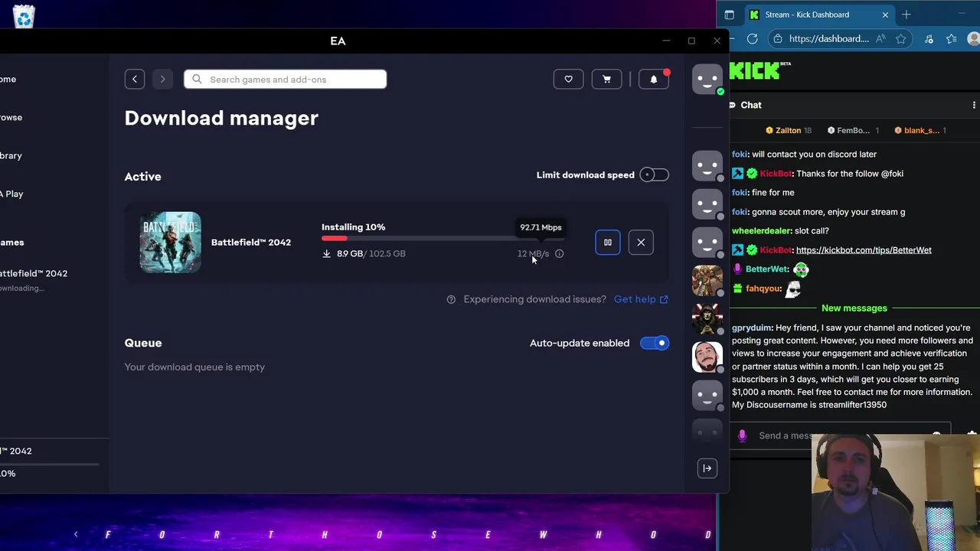Image resolution: width=980 pixels, height=551 pixels.
Task: Toggle Auto-update enabled switch
Action: (655, 343)
